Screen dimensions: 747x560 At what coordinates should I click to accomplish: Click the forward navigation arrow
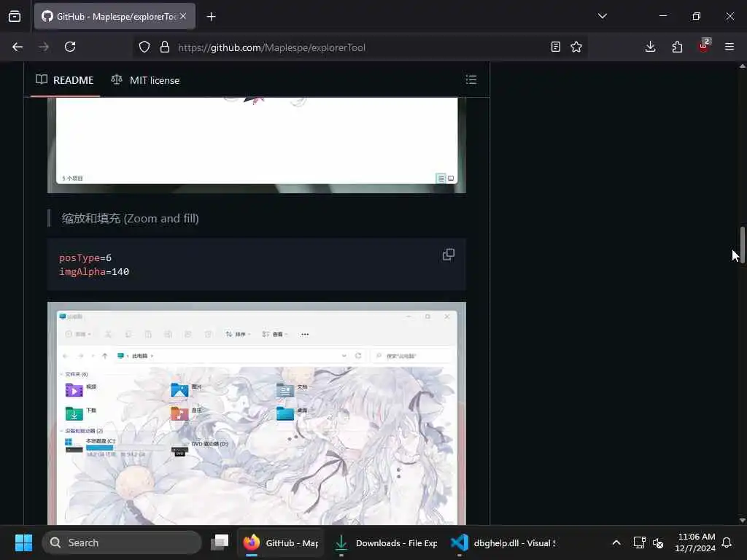coord(44,47)
